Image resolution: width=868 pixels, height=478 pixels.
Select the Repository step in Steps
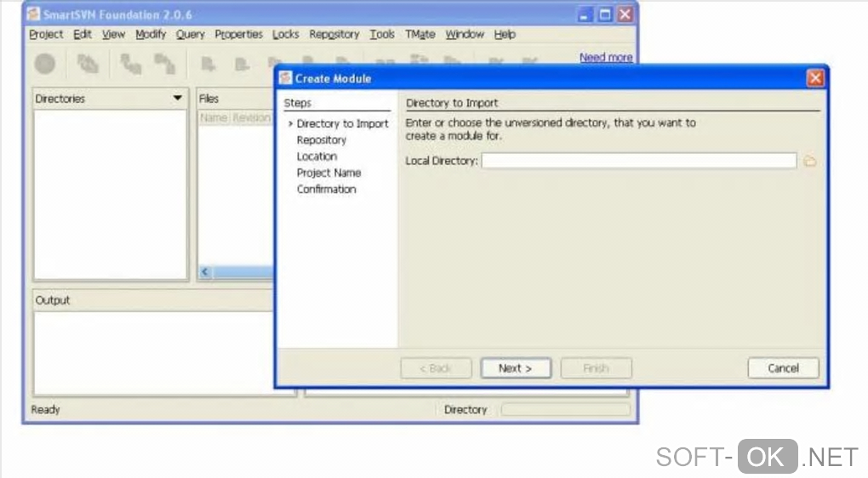321,140
